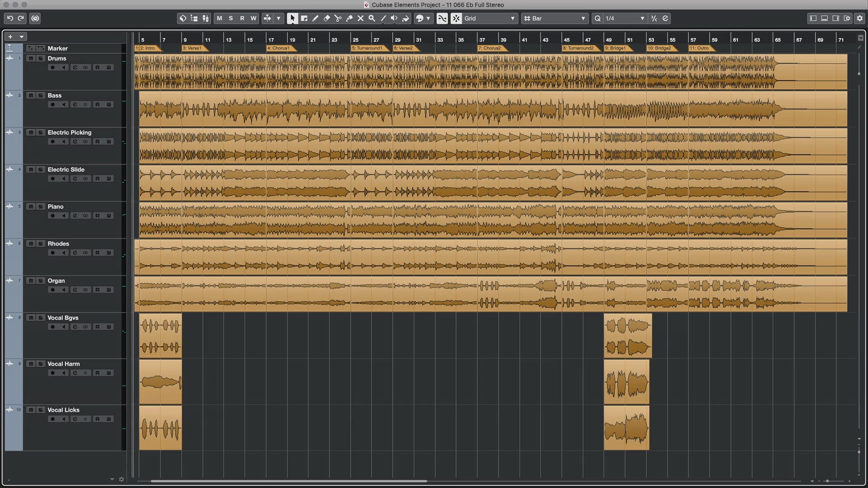Select the Draw pencil tool

click(315, 19)
